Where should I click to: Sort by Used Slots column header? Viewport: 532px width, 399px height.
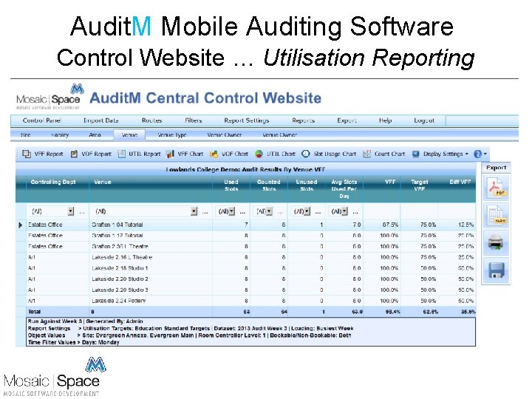(x=231, y=185)
